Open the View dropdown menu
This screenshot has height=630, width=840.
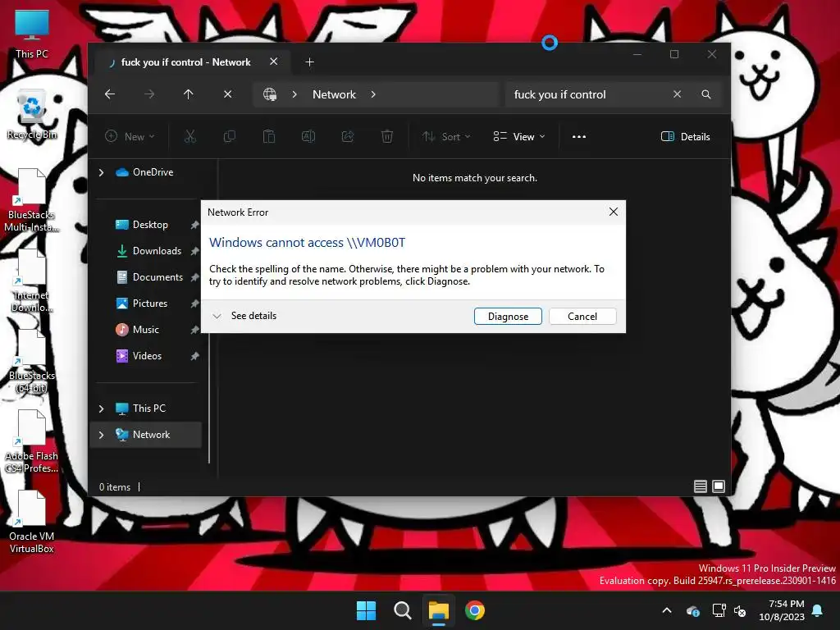click(x=519, y=137)
